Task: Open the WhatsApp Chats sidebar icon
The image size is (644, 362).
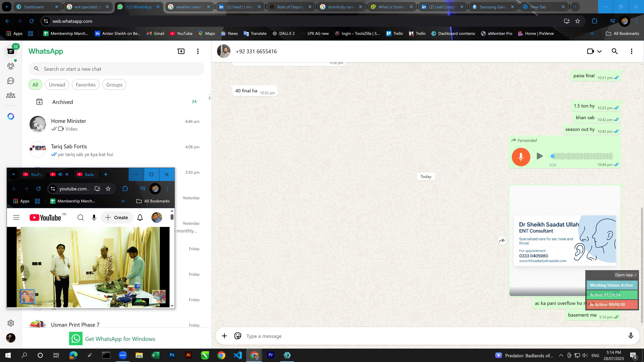Action: [x=11, y=51]
